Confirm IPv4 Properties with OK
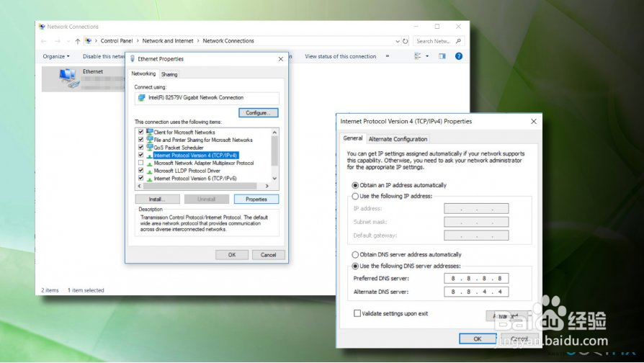 478,339
